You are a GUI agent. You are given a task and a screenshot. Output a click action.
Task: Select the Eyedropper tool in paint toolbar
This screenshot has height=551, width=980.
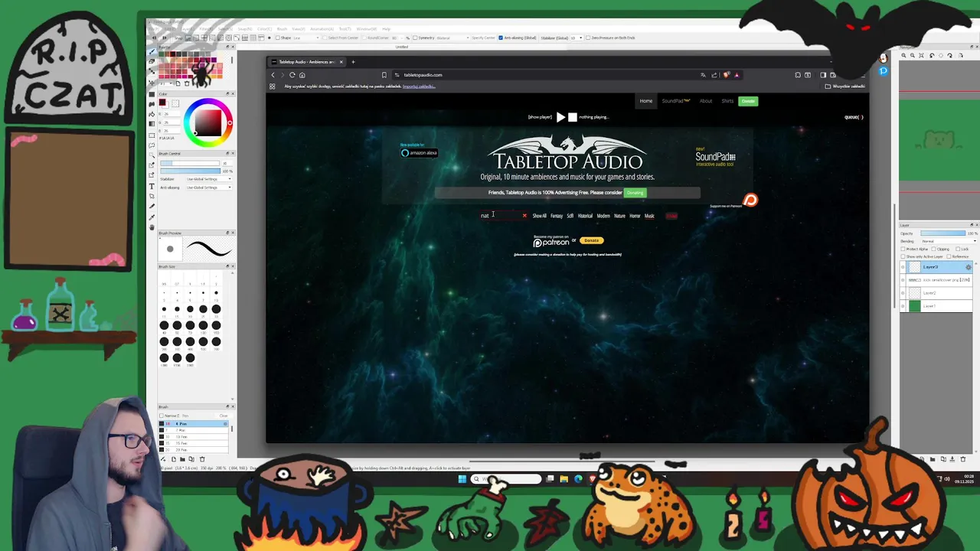coord(152,217)
